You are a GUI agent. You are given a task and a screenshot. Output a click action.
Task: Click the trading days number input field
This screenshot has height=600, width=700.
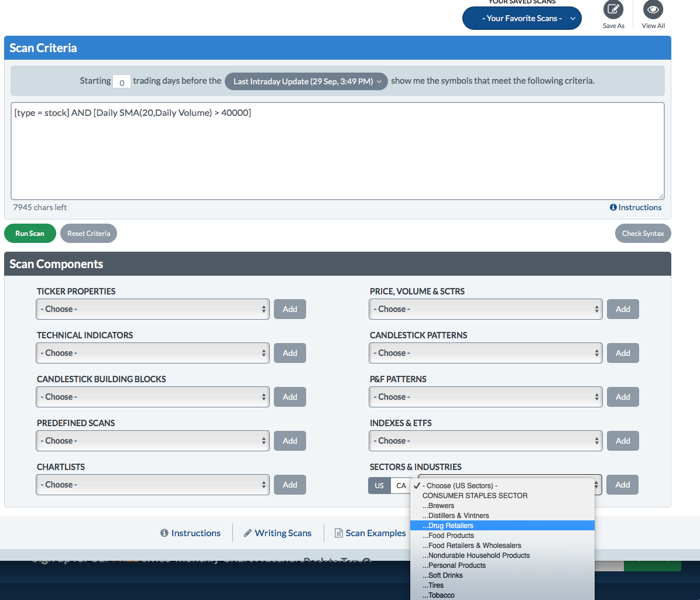[121, 82]
